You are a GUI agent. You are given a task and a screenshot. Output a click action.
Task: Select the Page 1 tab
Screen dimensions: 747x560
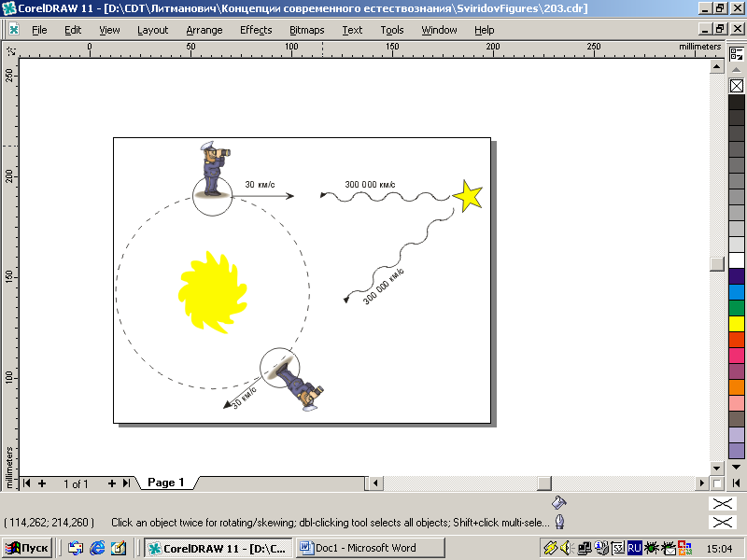pyautogui.click(x=165, y=483)
